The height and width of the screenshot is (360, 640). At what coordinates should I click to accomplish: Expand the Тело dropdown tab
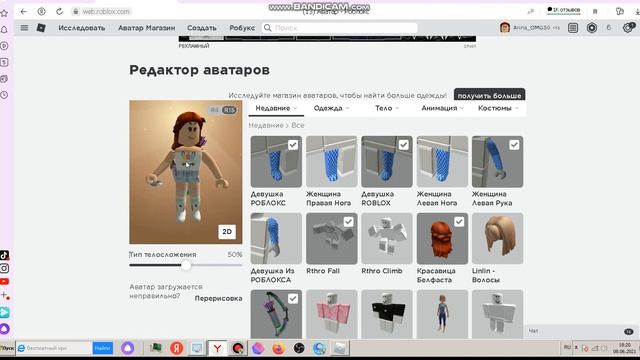coord(387,108)
